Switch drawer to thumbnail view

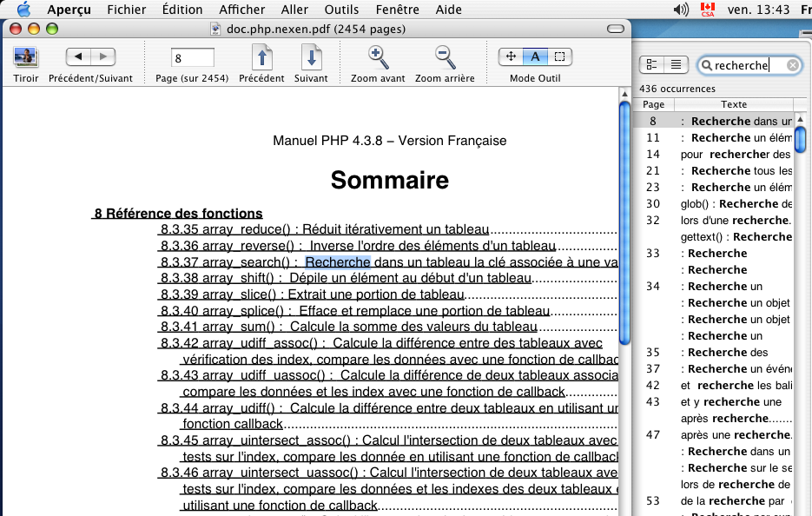tap(651, 65)
